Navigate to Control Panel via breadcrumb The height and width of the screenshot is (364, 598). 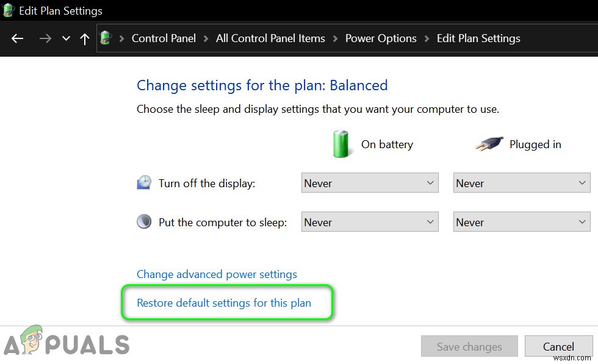(164, 38)
